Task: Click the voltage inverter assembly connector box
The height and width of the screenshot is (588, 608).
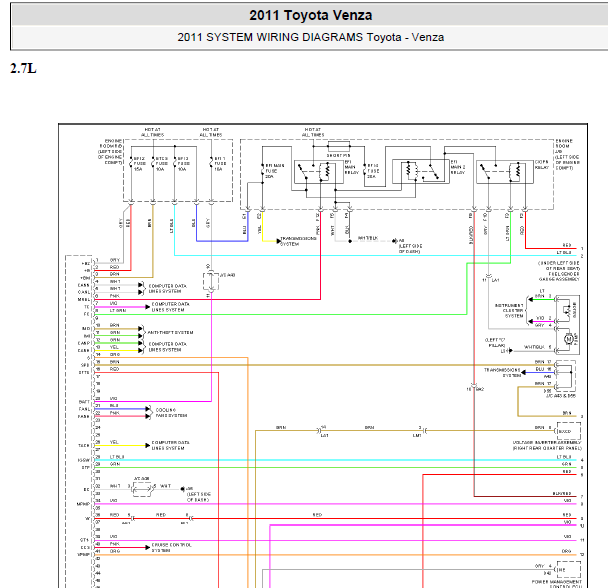Action: 568,431
